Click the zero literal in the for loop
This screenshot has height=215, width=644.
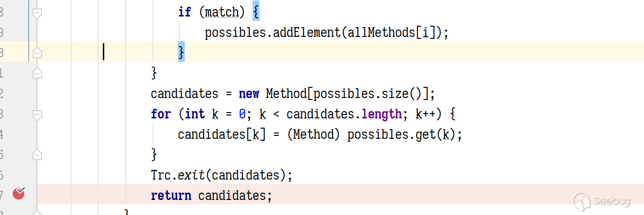242,114
